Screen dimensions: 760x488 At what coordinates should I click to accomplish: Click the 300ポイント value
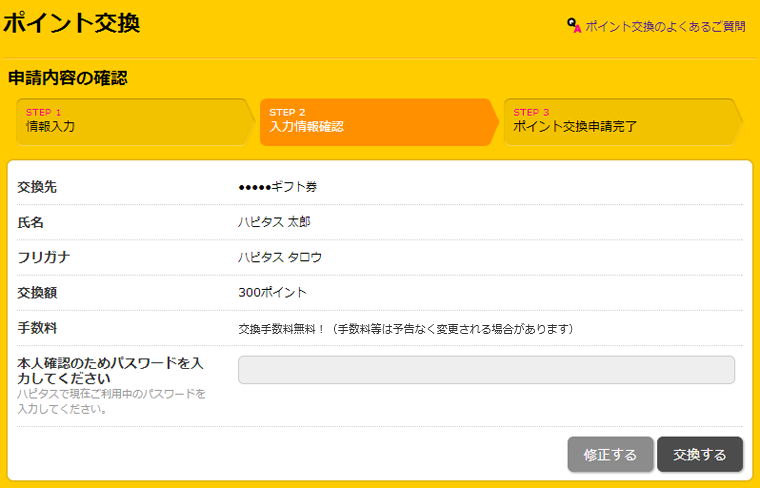click(272, 293)
